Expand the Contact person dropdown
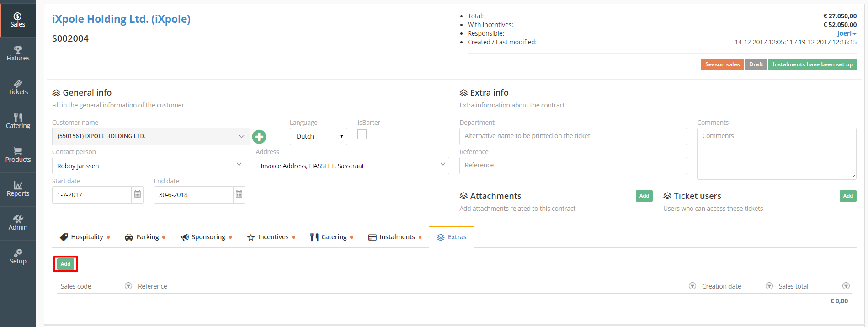Image resolution: width=868 pixels, height=327 pixels. (x=149, y=166)
